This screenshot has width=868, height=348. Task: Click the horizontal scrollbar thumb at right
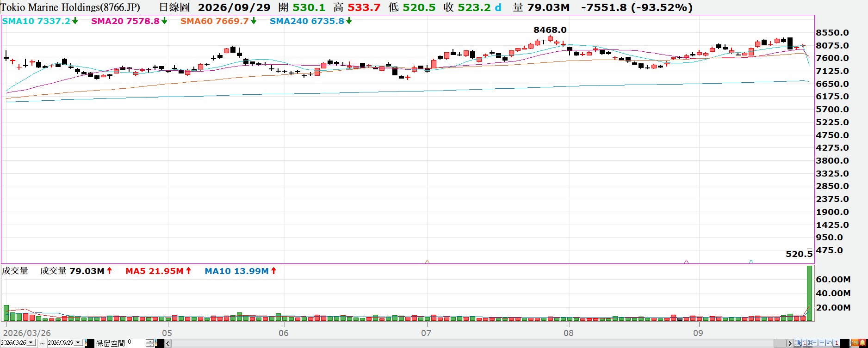780,343
